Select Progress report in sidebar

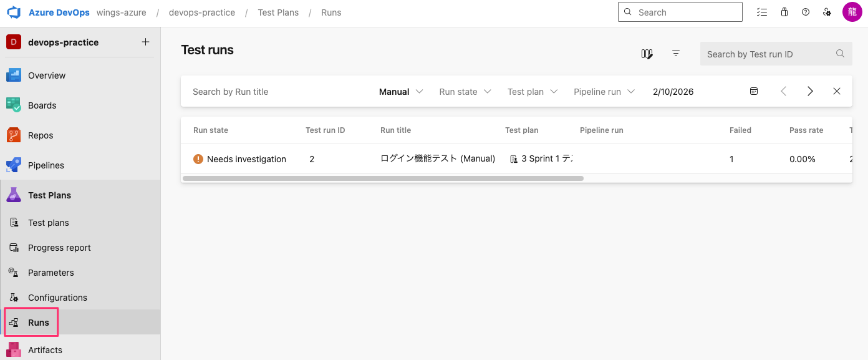pos(59,248)
